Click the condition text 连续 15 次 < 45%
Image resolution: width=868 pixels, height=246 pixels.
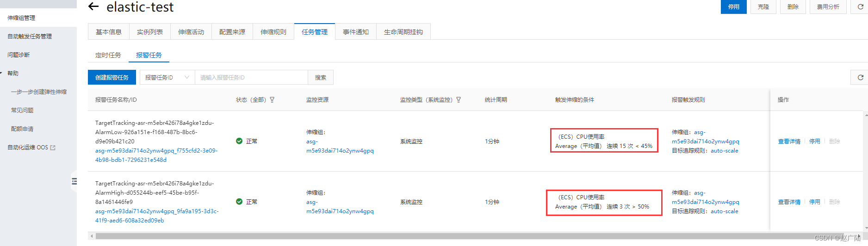pos(630,146)
